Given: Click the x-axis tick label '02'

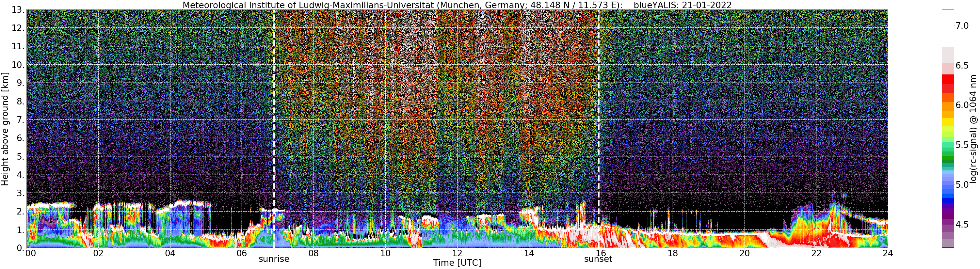Looking at the screenshot, I should coord(98,253).
